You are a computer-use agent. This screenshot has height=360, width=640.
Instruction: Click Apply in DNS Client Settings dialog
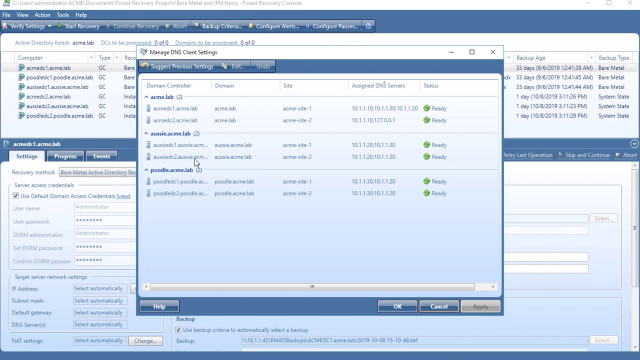click(480, 307)
